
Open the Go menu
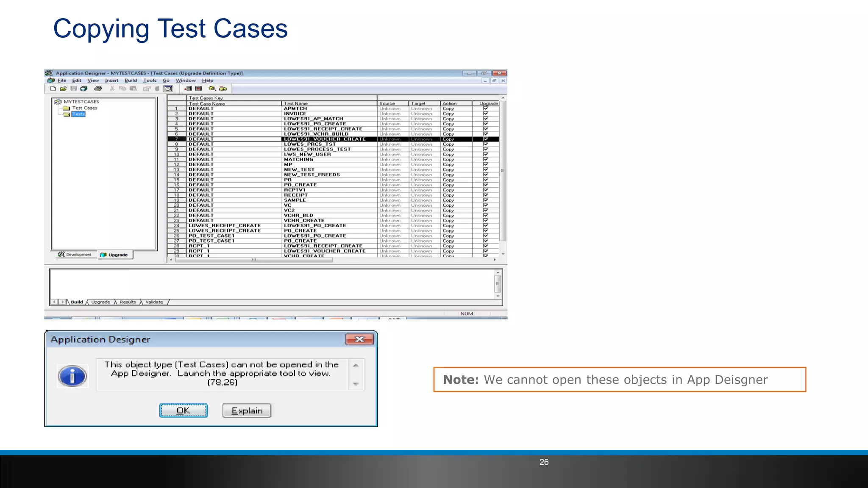click(x=166, y=80)
